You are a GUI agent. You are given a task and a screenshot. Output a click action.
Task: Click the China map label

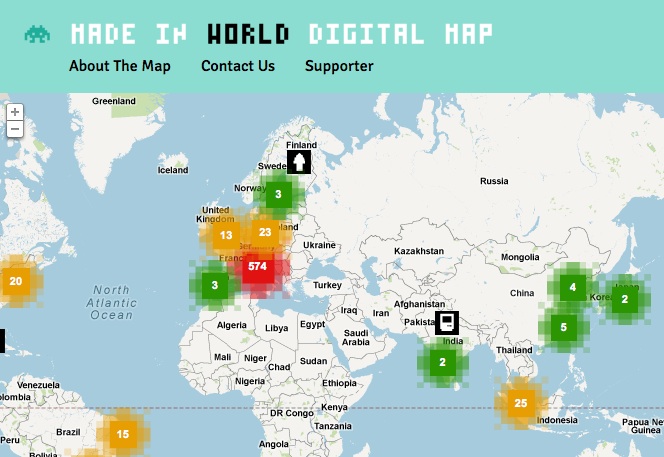pyautogui.click(x=522, y=293)
